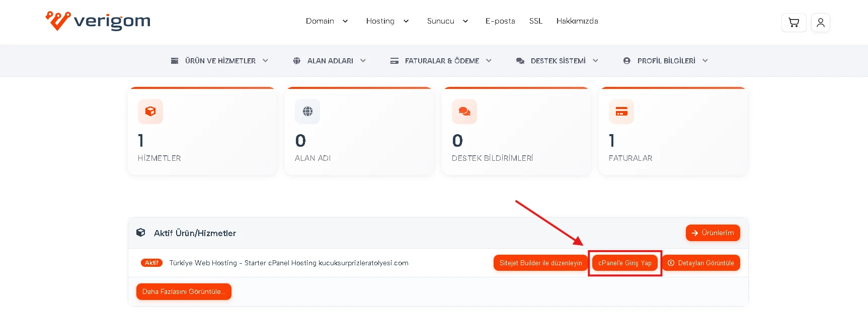
Task: Open the Profil Bilgileri menu
Action: tap(666, 61)
